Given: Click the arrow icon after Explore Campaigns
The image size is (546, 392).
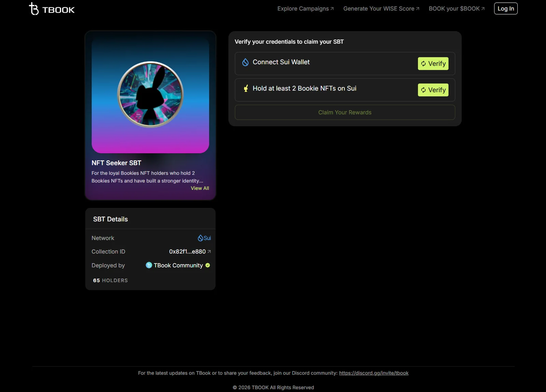Looking at the screenshot, I should tap(332, 9).
